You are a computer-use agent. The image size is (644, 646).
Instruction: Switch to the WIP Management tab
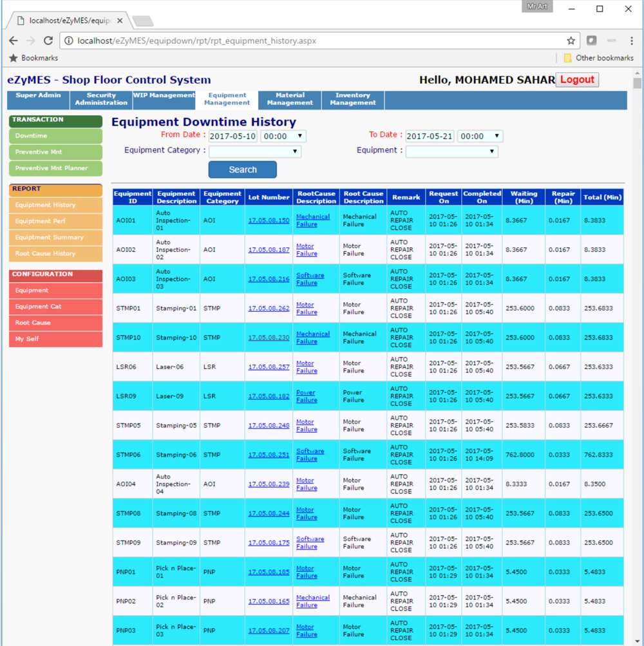click(x=164, y=95)
